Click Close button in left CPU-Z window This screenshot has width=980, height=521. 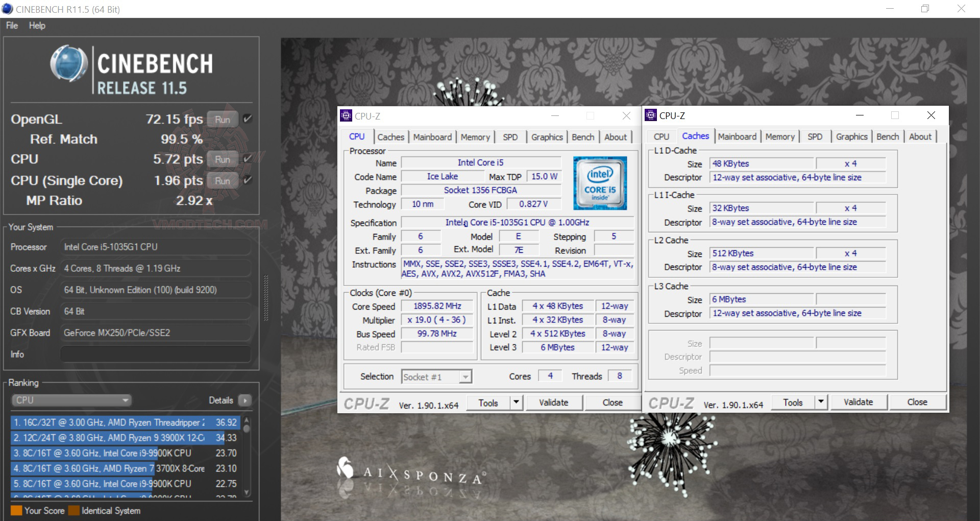pyautogui.click(x=612, y=402)
